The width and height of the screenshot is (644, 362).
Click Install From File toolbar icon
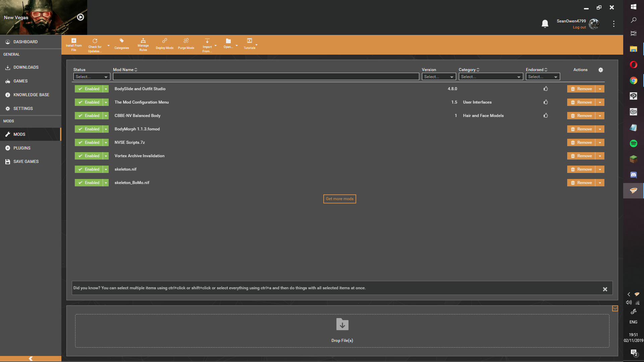pos(74,45)
